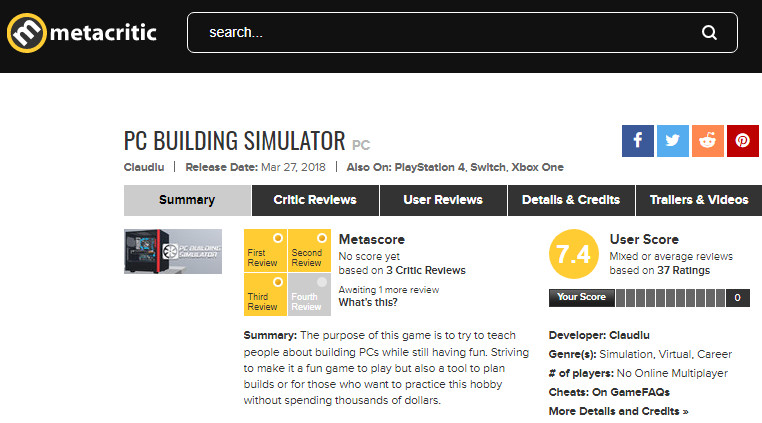Open Cheats On GameFAQs link
The height and width of the screenshot is (423, 762).
pos(631,392)
